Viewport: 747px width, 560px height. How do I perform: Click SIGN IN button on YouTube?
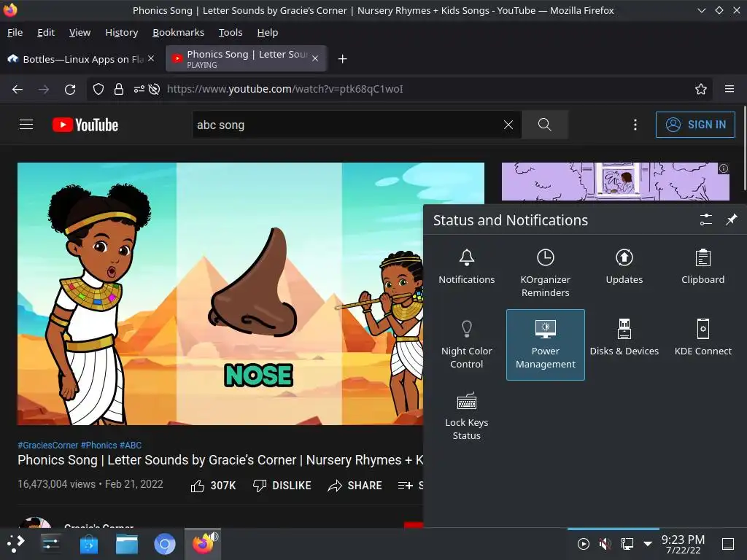click(695, 125)
